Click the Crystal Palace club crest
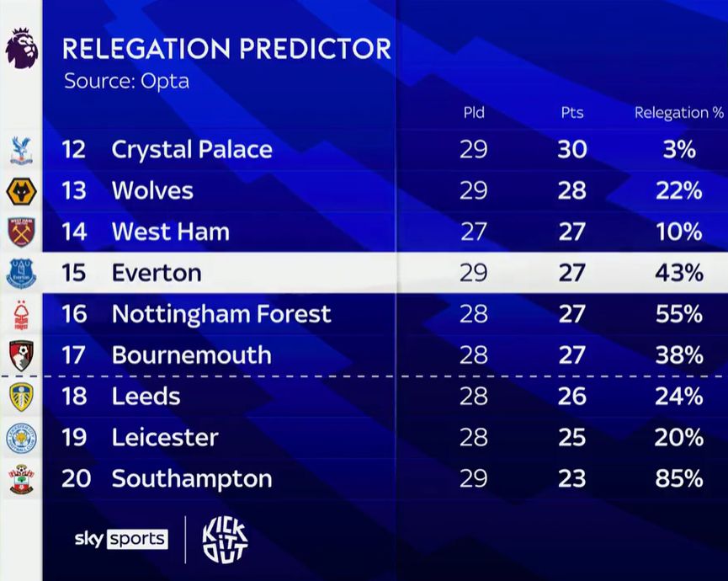 click(21, 150)
